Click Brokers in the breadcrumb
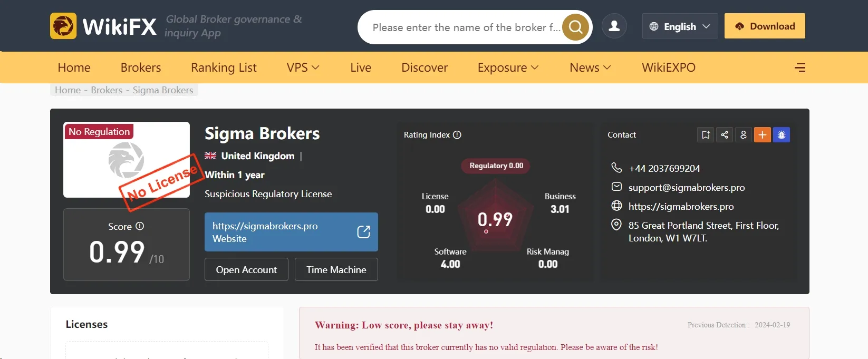This screenshot has height=359, width=868. tap(107, 90)
